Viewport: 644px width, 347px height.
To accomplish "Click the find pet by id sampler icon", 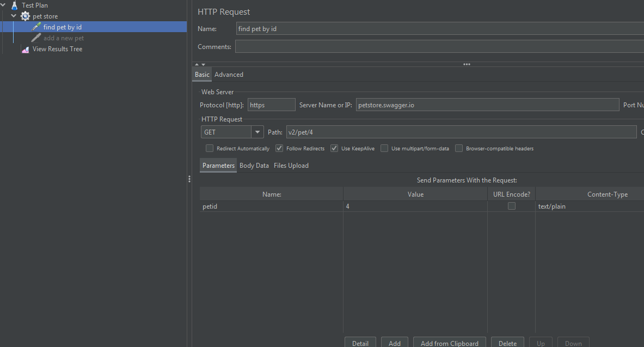I will tap(36, 27).
